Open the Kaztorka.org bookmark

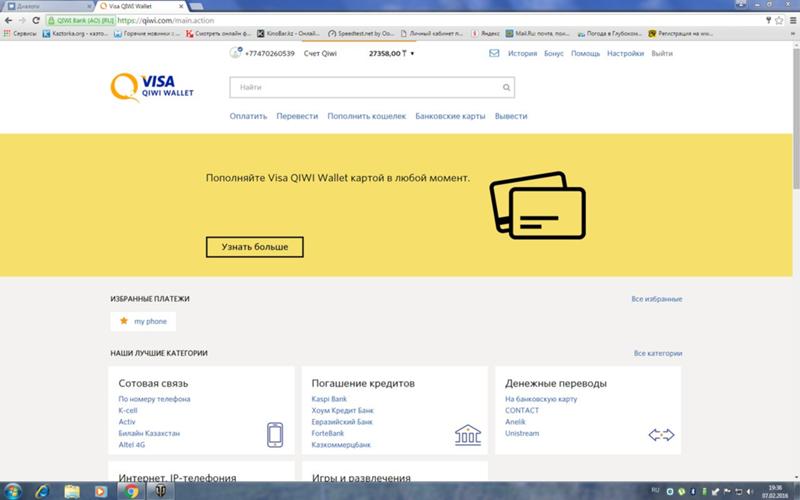[x=76, y=33]
